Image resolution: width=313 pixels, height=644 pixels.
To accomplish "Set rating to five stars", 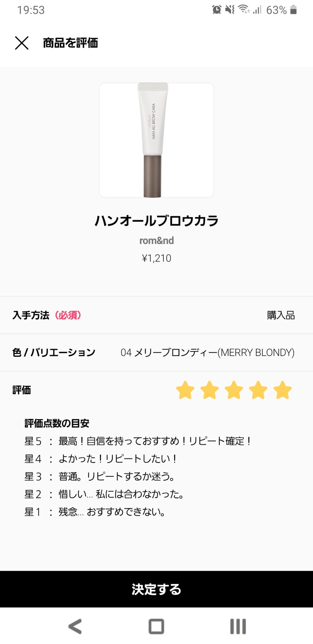I will [x=283, y=390].
